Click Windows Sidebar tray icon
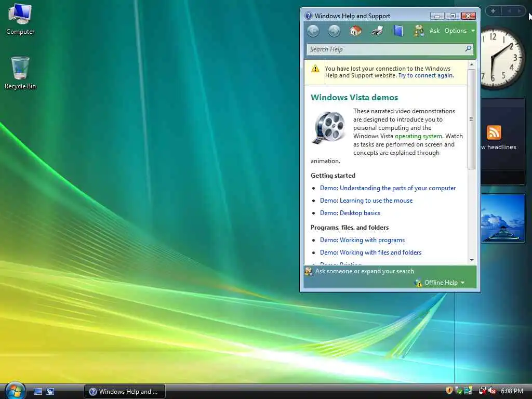Viewport: 532px width, 399px height. point(468,391)
